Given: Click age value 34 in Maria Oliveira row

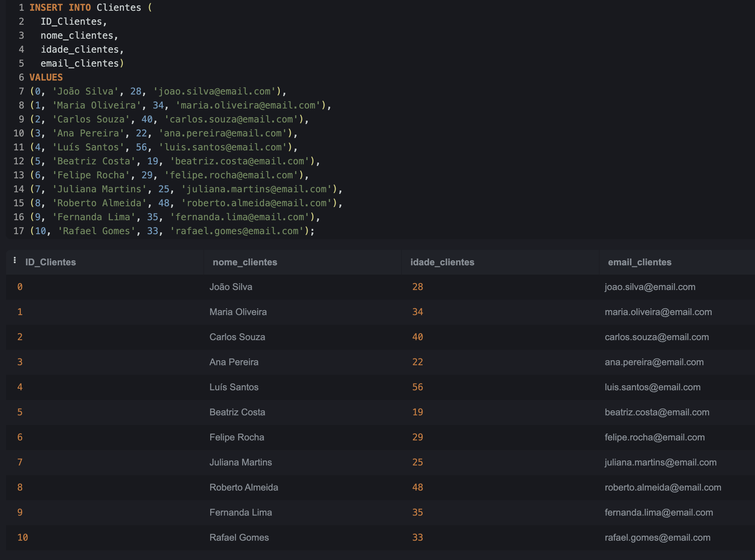Looking at the screenshot, I should pyautogui.click(x=418, y=312).
